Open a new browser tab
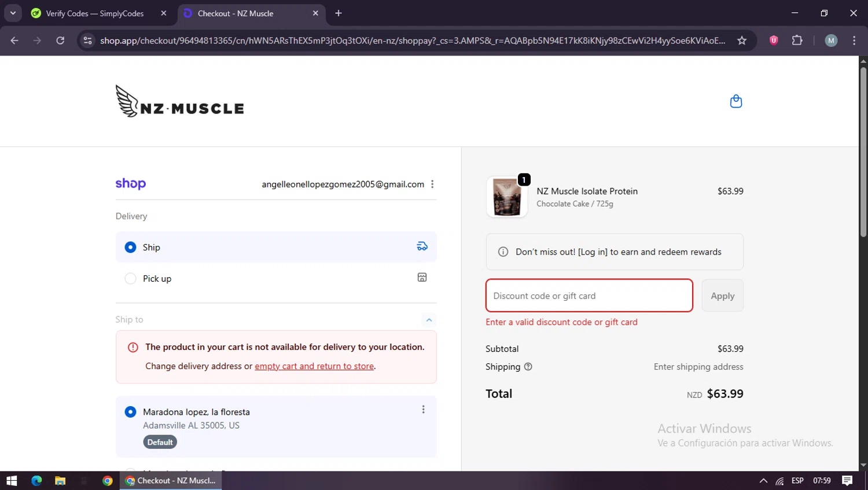 tap(339, 13)
